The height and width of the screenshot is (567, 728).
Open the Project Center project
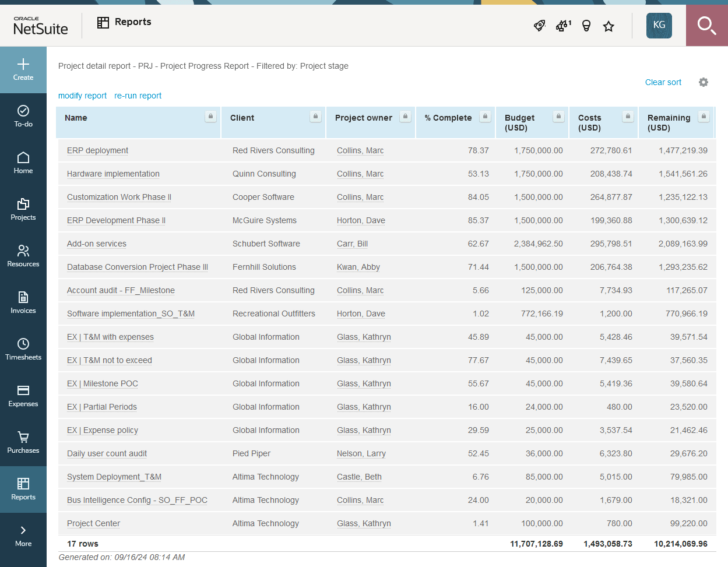93,523
